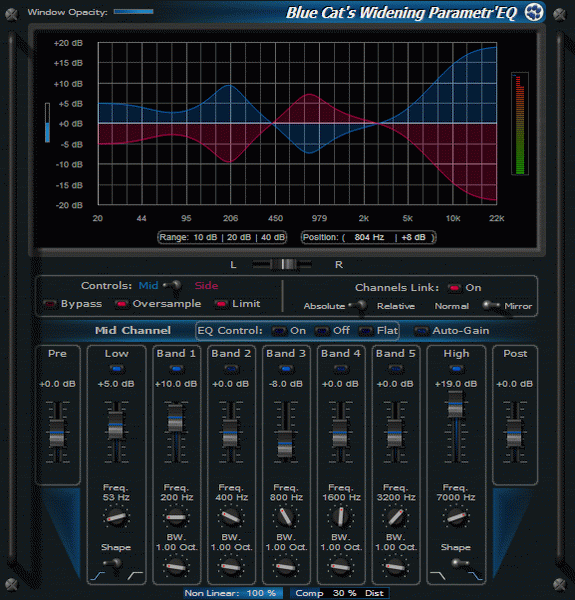This screenshot has height=600, width=575.
Task: Click the Band 4 gain fader
Action: (x=340, y=433)
